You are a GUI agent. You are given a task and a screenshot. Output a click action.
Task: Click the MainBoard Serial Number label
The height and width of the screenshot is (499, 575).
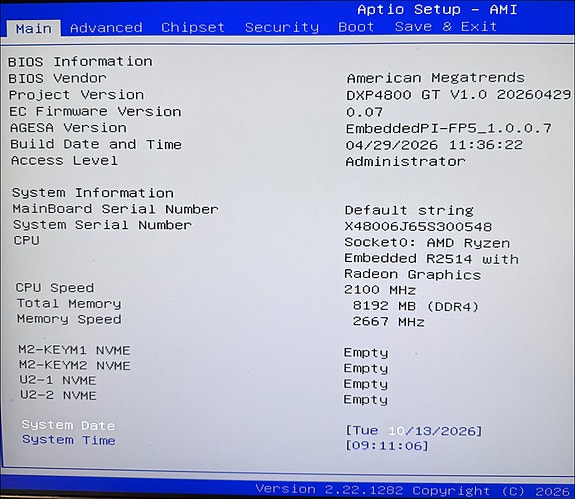pos(116,209)
